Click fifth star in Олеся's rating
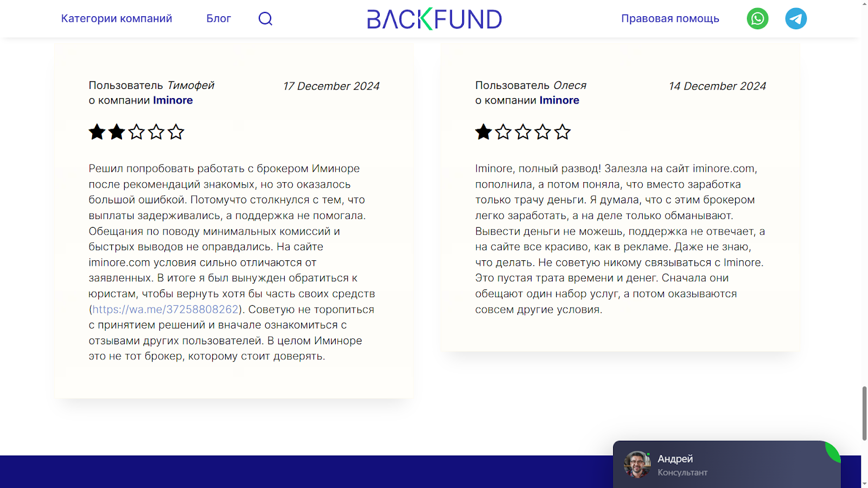Viewport: 868px width, 488px height. pos(563,132)
